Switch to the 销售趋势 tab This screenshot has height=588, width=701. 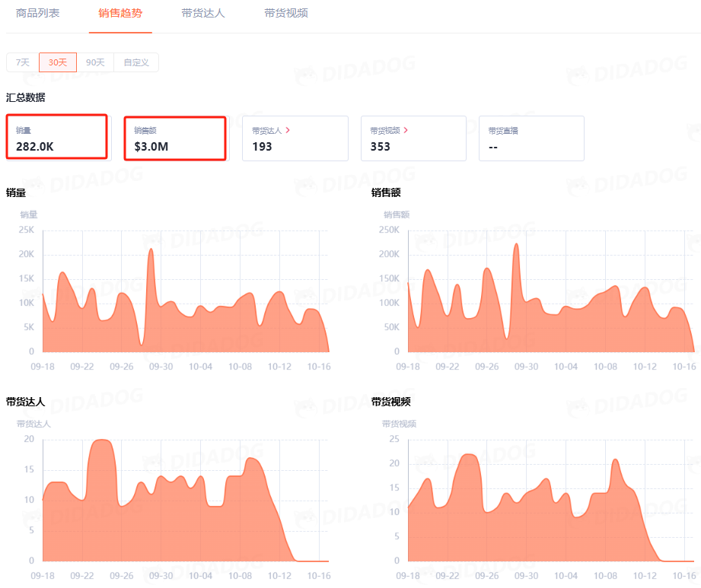click(120, 14)
